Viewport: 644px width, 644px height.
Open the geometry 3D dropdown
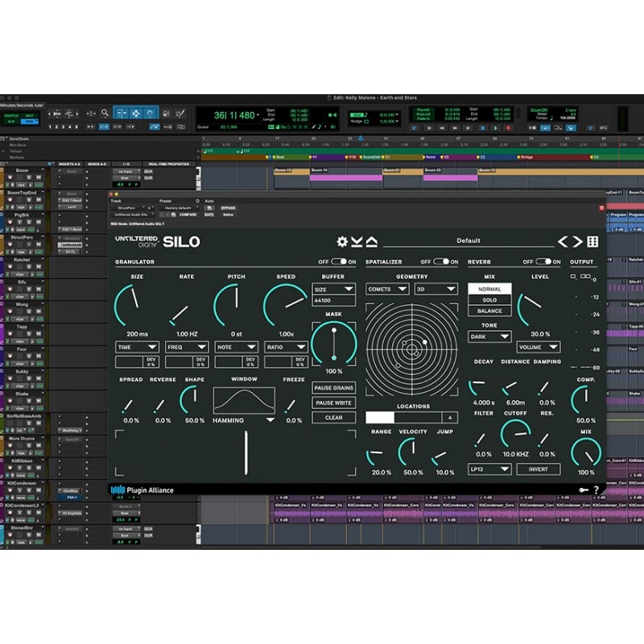[x=436, y=289]
